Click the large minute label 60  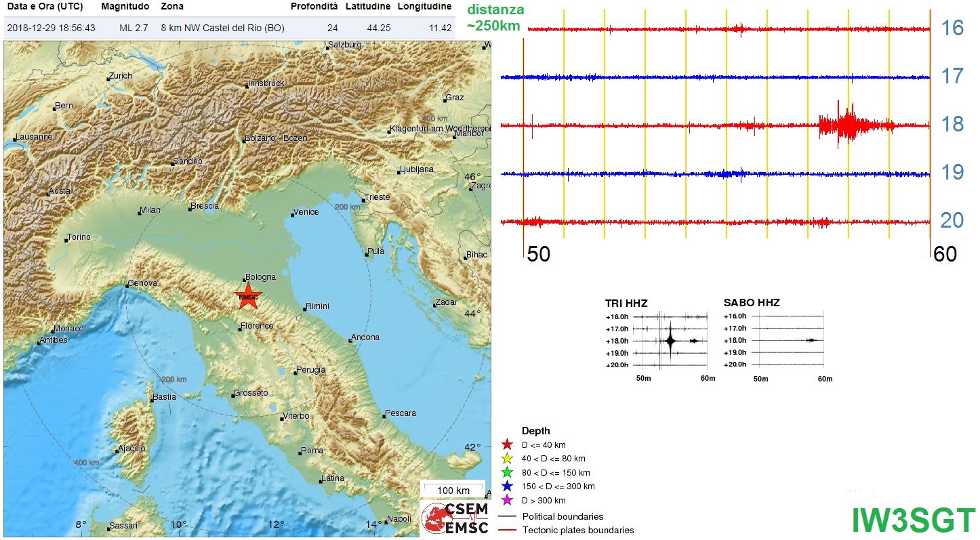point(945,254)
